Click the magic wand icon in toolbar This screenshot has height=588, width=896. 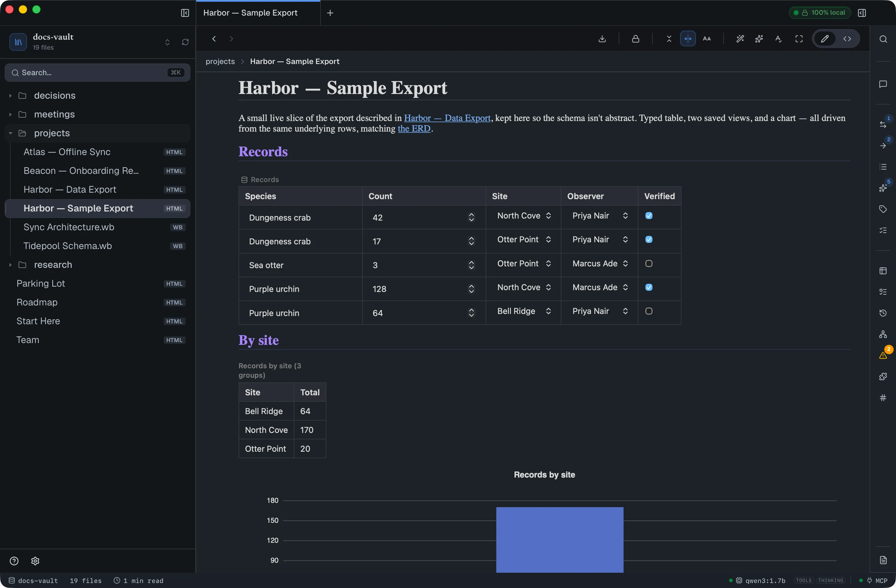pyautogui.click(x=740, y=39)
